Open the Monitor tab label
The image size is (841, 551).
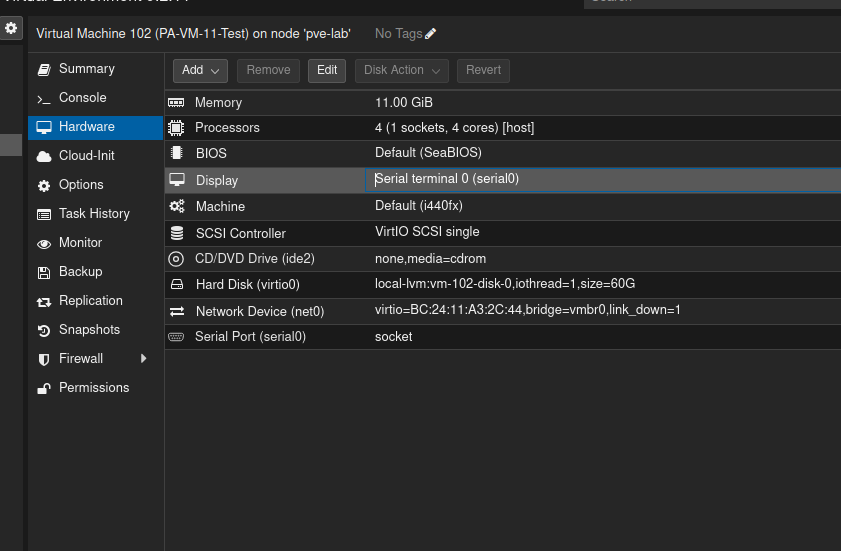[x=80, y=243]
